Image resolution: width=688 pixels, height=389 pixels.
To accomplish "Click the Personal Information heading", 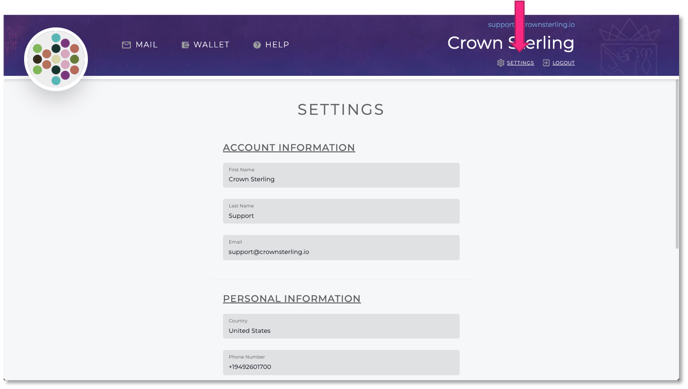I will coord(292,299).
